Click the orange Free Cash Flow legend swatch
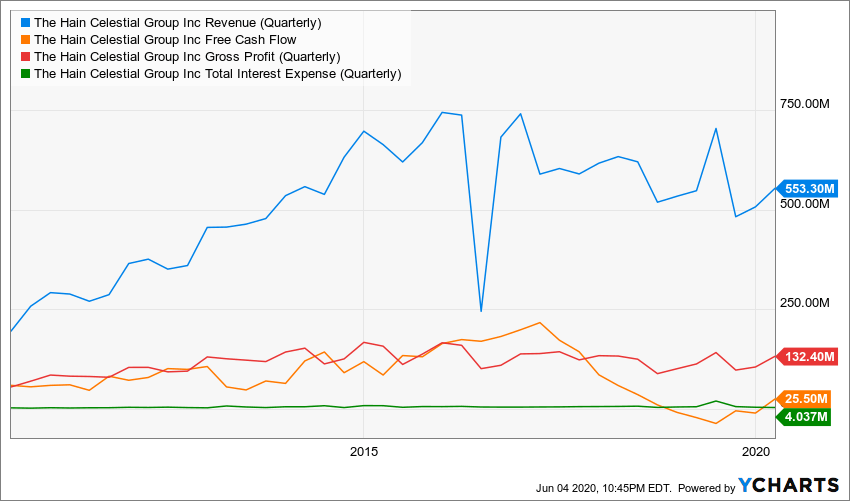This screenshot has width=850, height=501. 24,40
